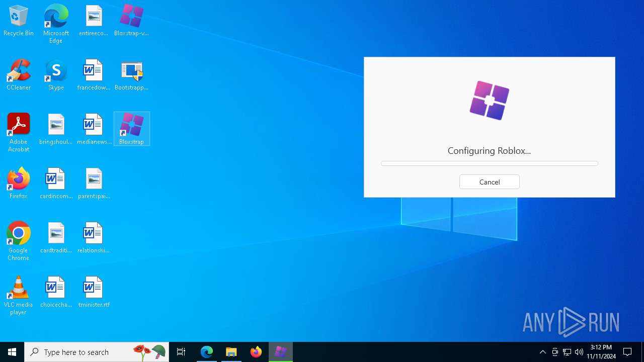
Task: Select the medianews... Word document
Action: [94, 130]
